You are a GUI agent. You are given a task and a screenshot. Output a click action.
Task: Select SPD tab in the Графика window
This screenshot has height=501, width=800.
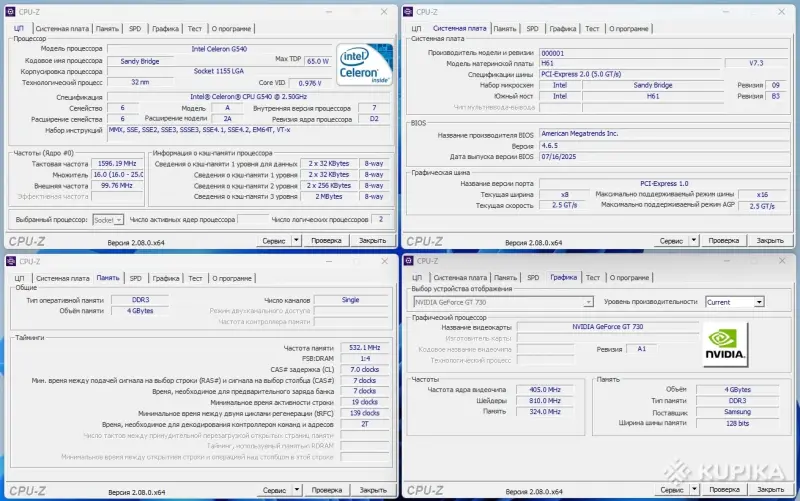point(533,278)
